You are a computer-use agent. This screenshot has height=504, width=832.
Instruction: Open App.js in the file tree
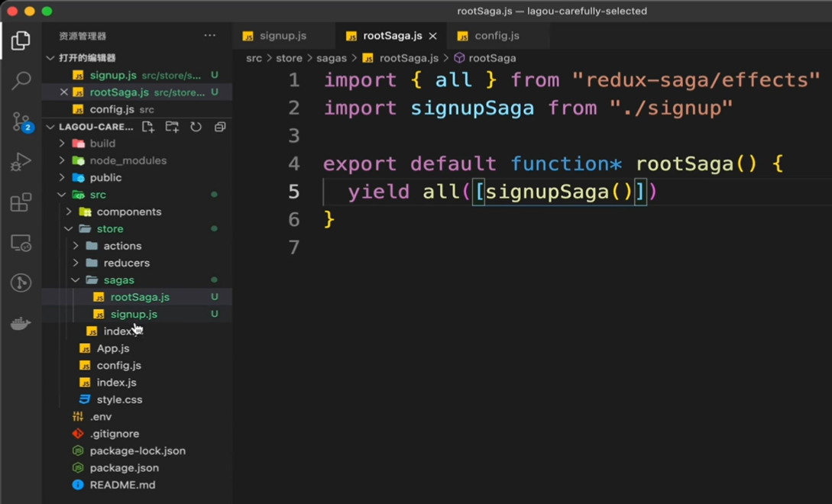click(x=137, y=348)
